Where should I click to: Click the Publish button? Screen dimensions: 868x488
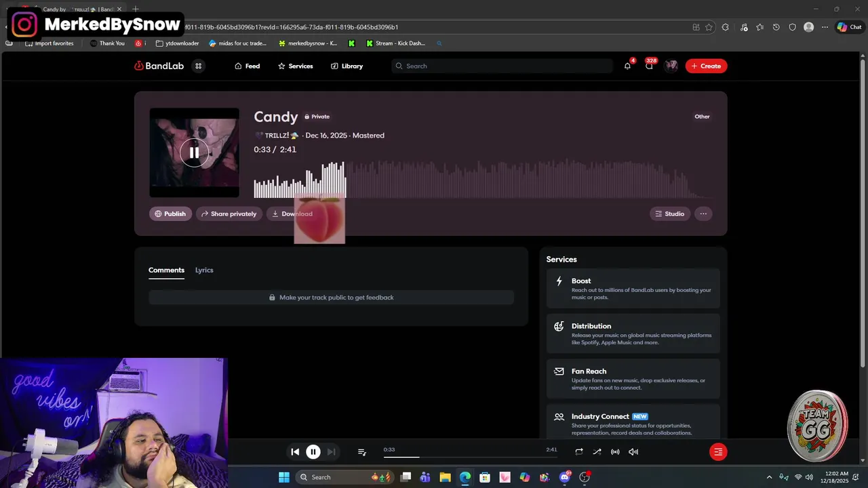click(x=170, y=213)
